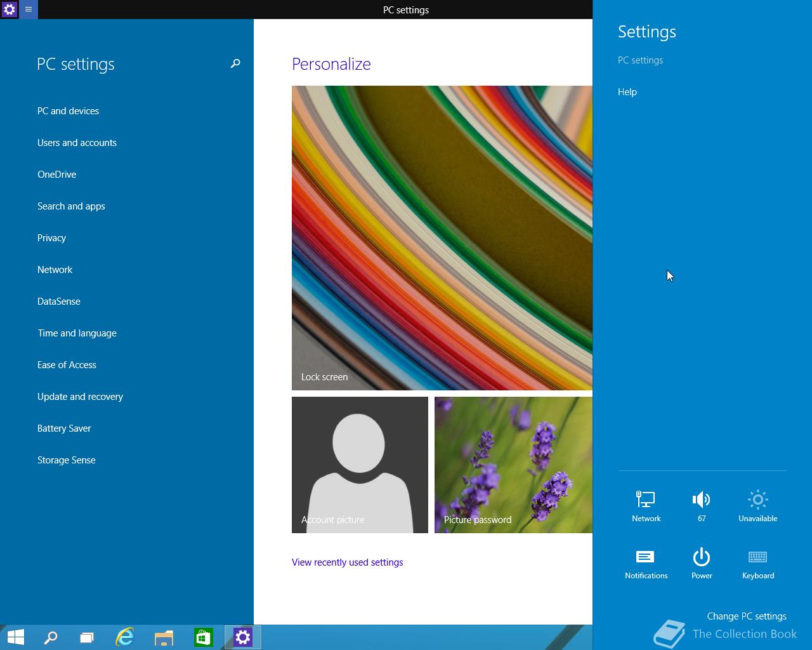Select OneDrive in the settings list
Image resolution: width=812 pixels, height=650 pixels.
(x=56, y=175)
